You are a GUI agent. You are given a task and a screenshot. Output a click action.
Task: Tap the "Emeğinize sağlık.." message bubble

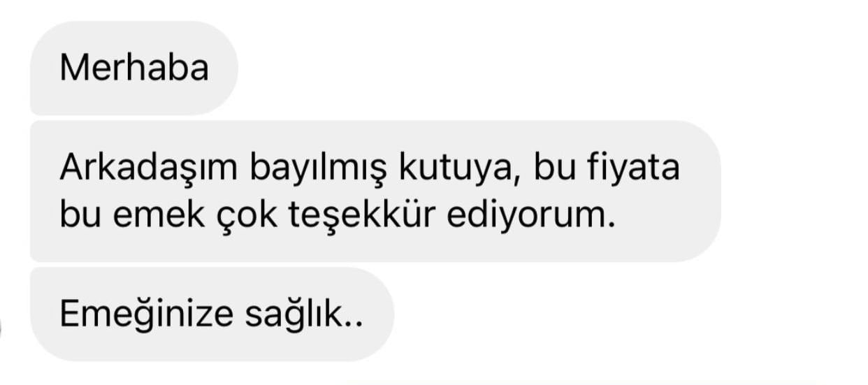(212, 314)
